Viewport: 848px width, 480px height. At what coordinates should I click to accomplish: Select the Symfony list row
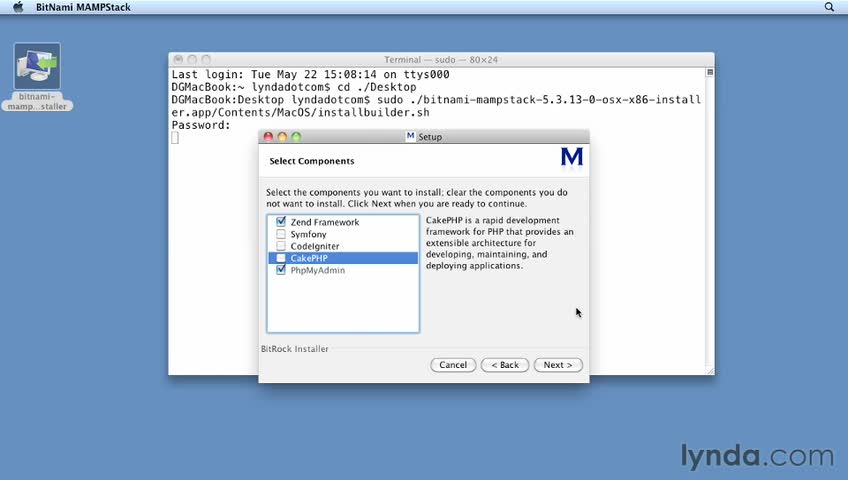coord(343,234)
